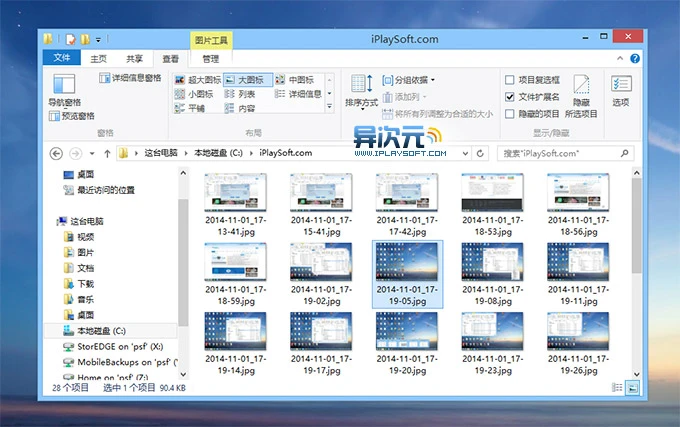Expand the layout gallery more arrow
Image resolution: width=680 pixels, height=427 pixels.
pos(330,106)
